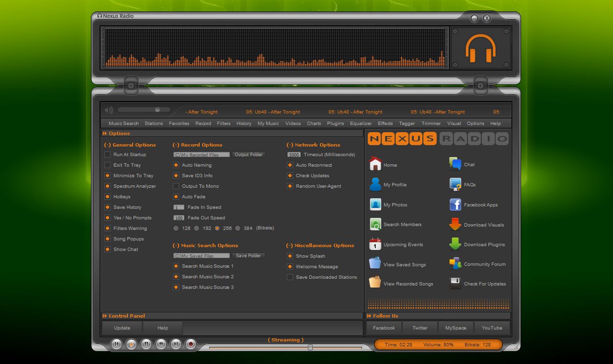Open the My Photos icon
Viewport: 613px width, 364px height.
point(375,205)
